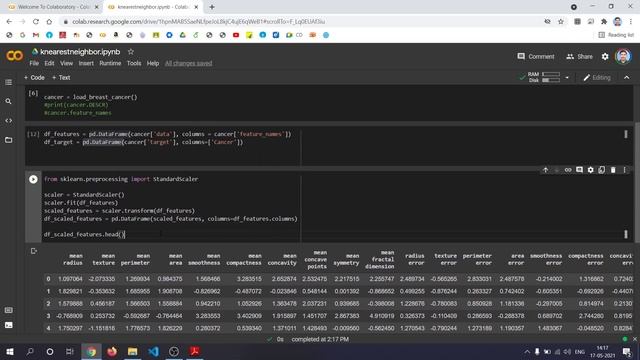Screen dimensions: 640x360
Task: Go back in the browser
Action: (x=9, y=22)
